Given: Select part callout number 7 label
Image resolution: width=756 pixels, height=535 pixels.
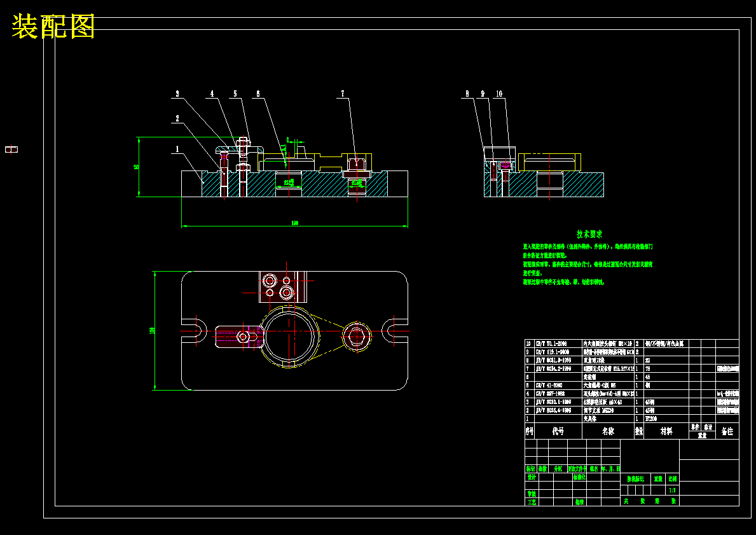Looking at the screenshot, I should (343, 94).
